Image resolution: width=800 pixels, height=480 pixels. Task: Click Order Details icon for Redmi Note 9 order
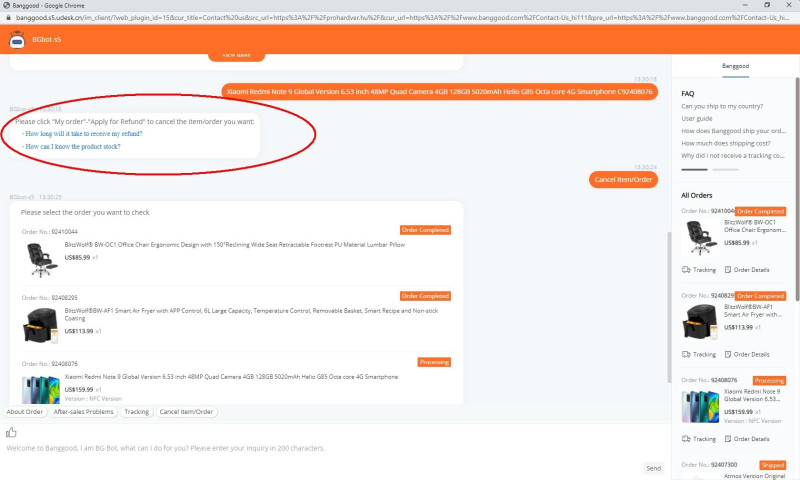(x=728, y=439)
